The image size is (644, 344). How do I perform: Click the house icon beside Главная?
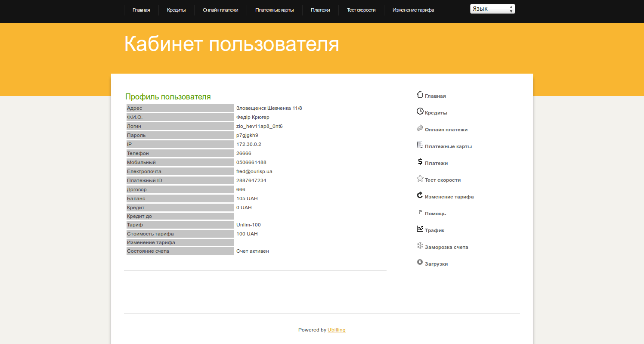(420, 94)
